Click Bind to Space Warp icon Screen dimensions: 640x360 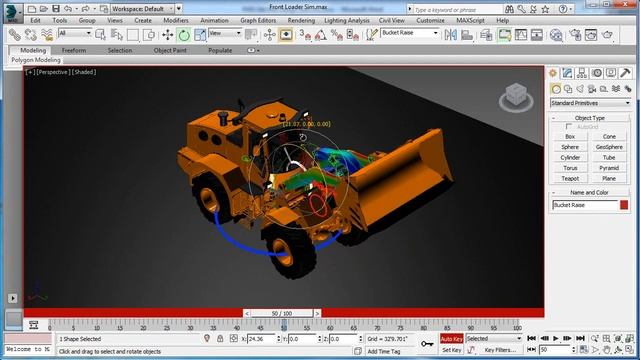click(x=47, y=35)
